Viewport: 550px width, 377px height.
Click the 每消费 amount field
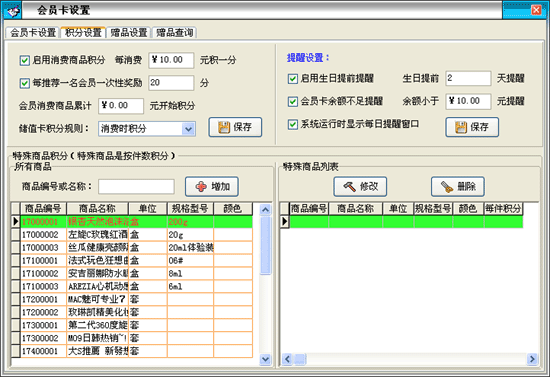pos(171,60)
